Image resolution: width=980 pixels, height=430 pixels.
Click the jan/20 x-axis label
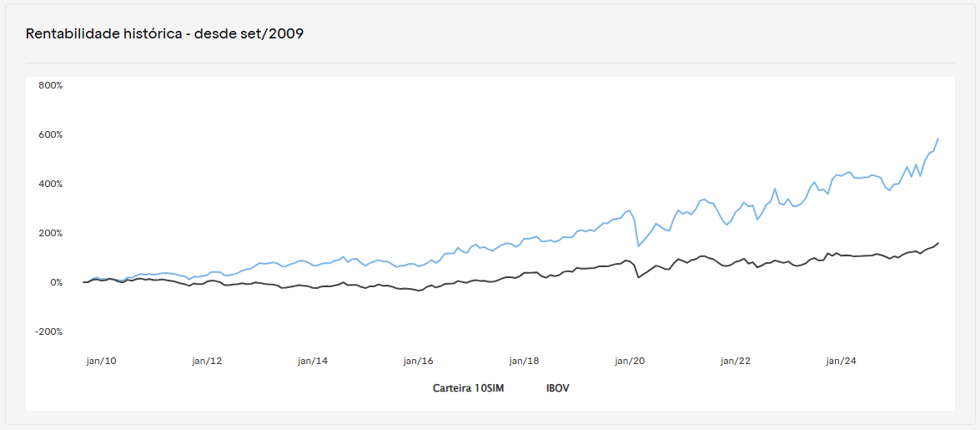[x=630, y=361]
